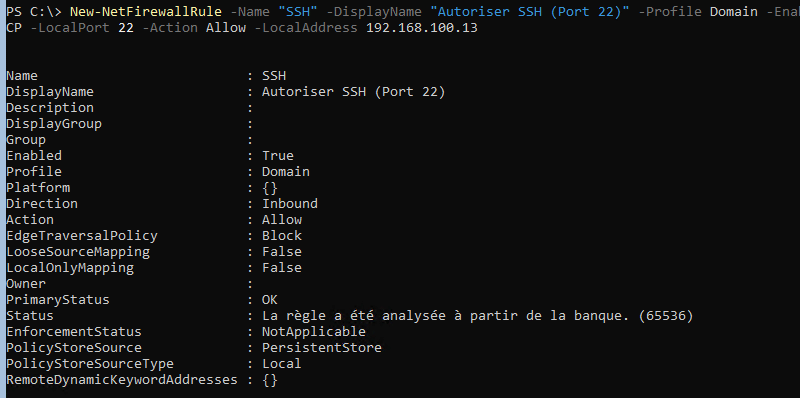Click the output value Autoriser SSH (Port 22)
Image resolution: width=800 pixels, height=398 pixels.
point(354,92)
